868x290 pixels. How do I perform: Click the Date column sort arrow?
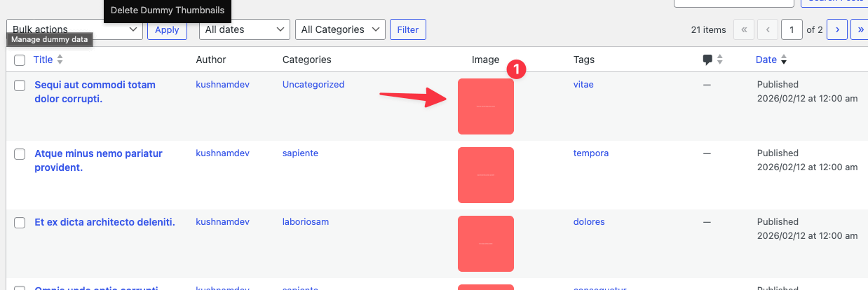pyautogui.click(x=784, y=60)
